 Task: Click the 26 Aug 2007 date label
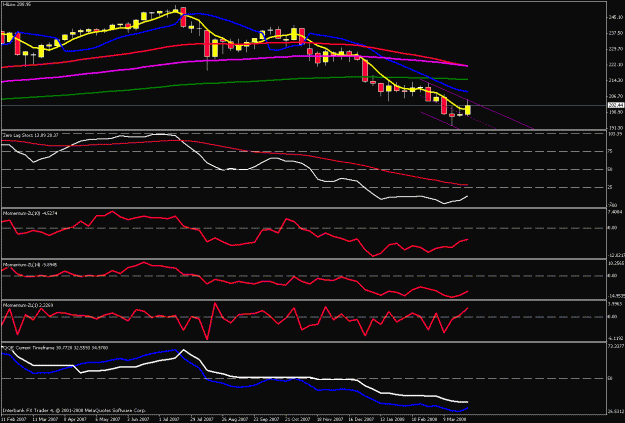tap(234, 420)
